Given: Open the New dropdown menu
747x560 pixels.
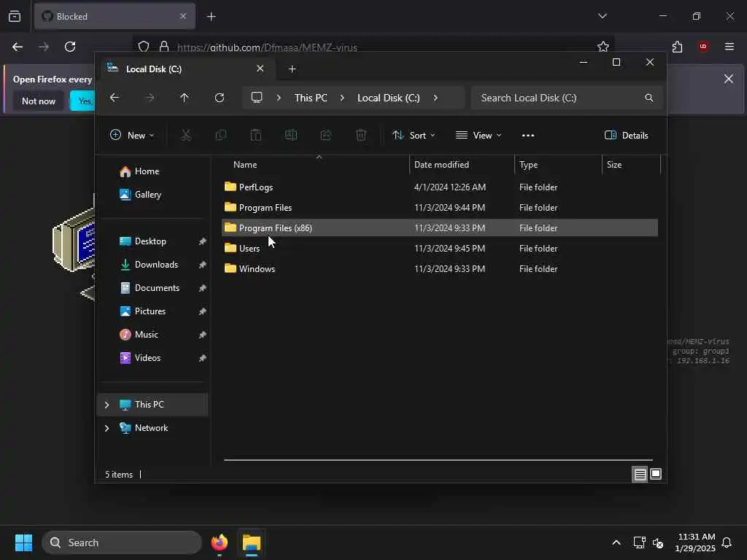Looking at the screenshot, I should click(x=132, y=135).
